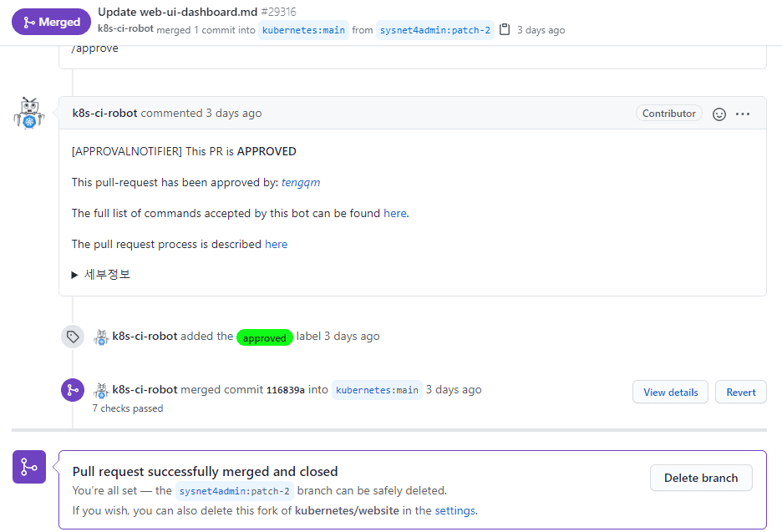Click the green approved label
The width and height of the screenshot is (782, 532).
264,337
